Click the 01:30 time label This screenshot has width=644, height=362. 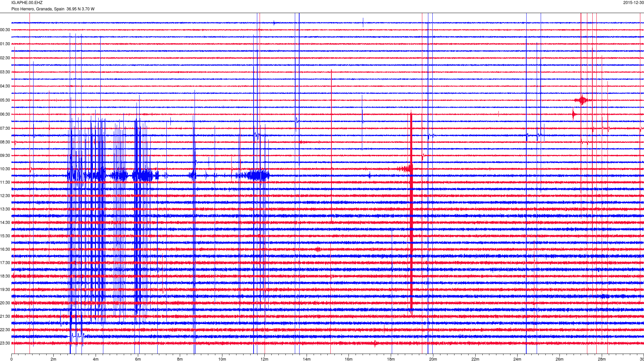pos(5,44)
